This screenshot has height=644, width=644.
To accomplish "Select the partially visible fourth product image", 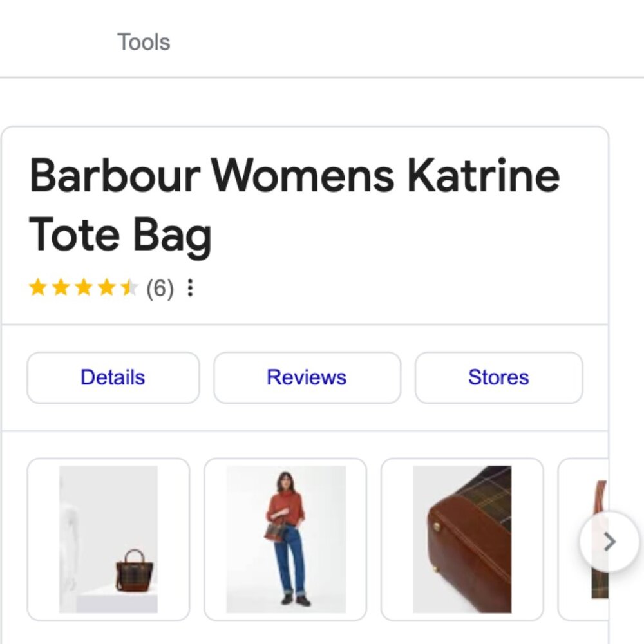I will pyautogui.click(x=583, y=539).
